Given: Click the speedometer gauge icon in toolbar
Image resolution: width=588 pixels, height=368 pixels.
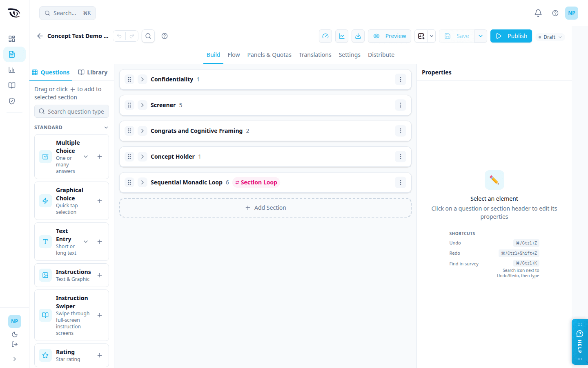Looking at the screenshot, I should [x=325, y=36].
